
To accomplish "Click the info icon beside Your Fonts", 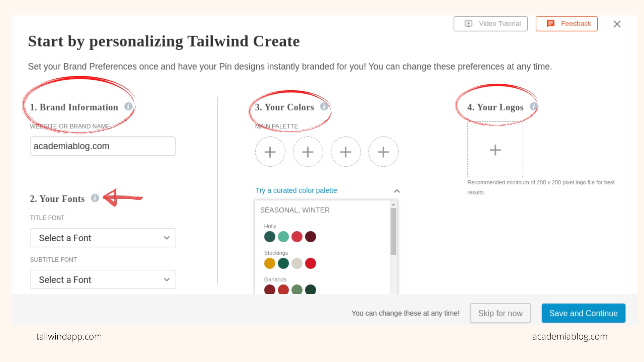I will (x=95, y=198).
